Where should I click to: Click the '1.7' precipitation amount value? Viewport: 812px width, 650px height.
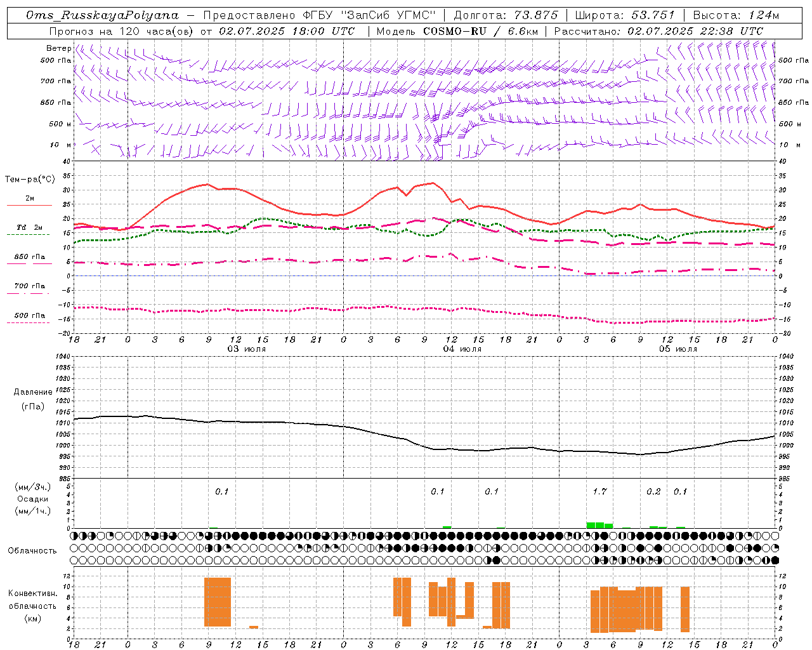[x=599, y=491]
